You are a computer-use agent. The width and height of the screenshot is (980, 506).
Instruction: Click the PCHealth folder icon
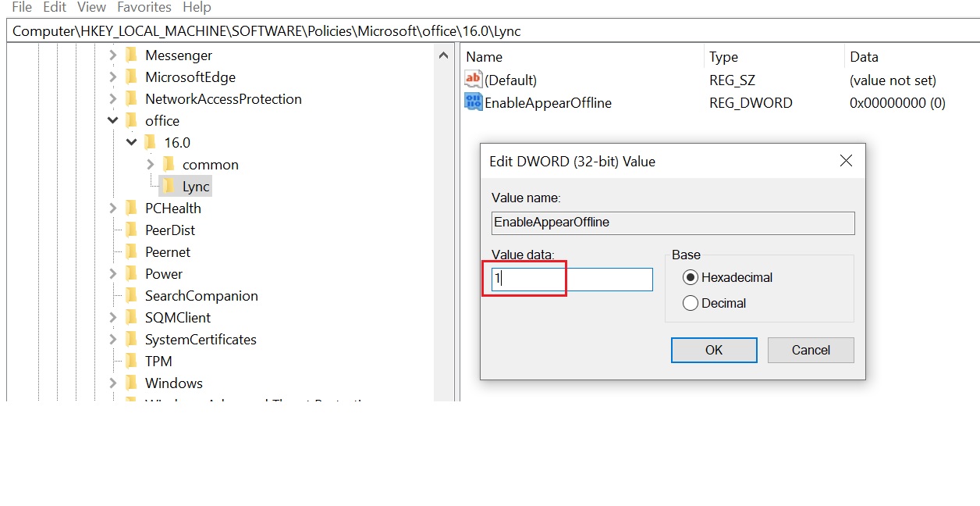(131, 208)
